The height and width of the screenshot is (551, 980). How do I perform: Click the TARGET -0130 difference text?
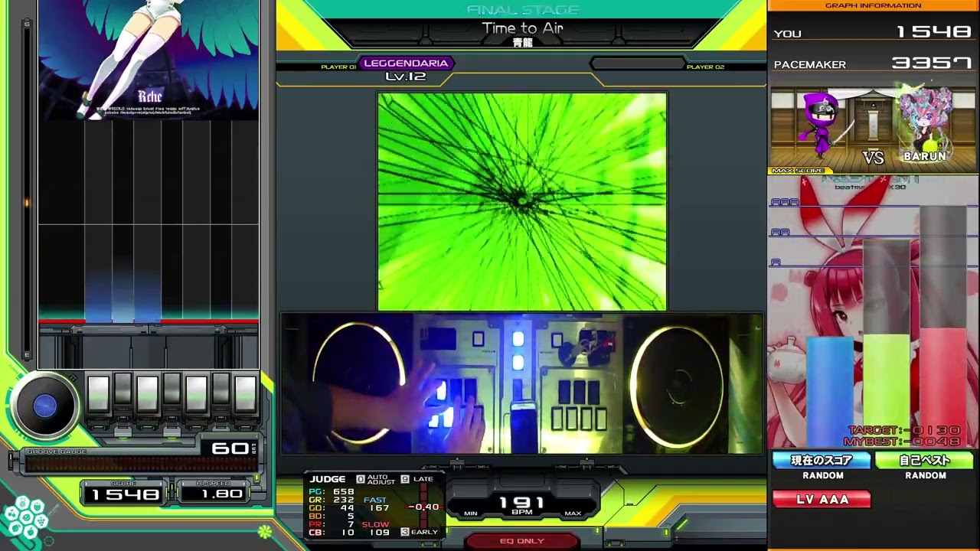click(x=904, y=431)
